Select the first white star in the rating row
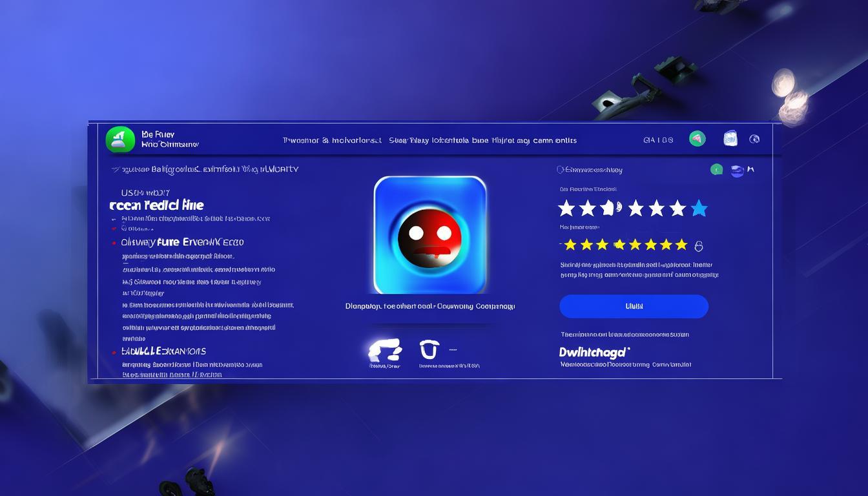 pyautogui.click(x=566, y=208)
